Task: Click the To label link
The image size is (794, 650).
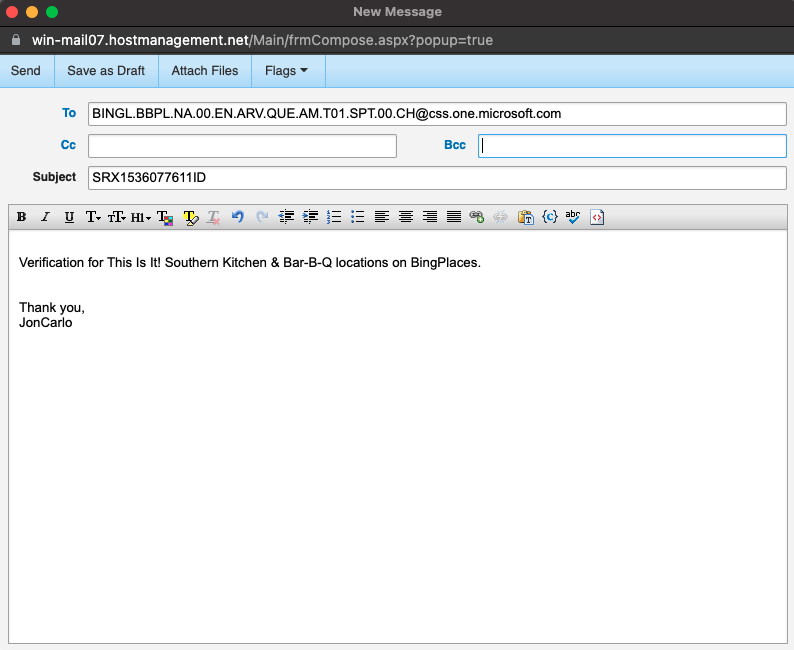Action: (x=69, y=113)
